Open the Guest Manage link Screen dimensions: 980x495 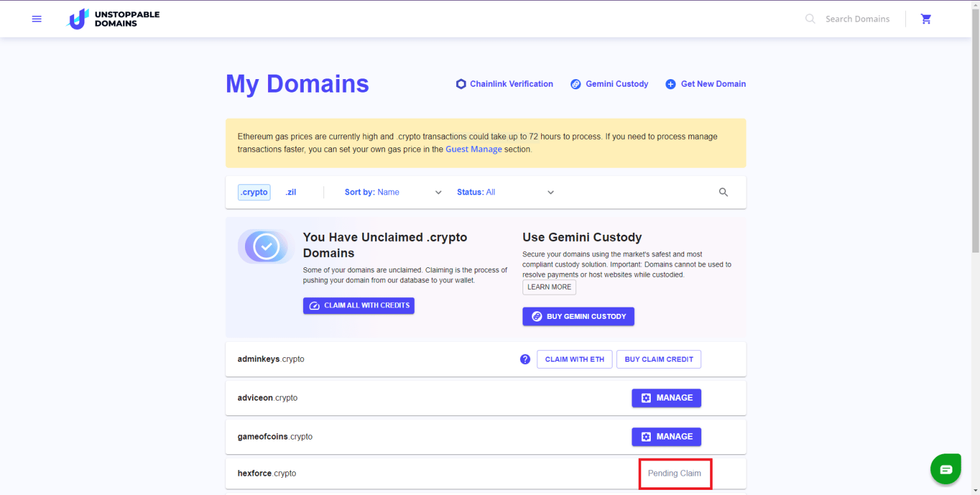473,149
